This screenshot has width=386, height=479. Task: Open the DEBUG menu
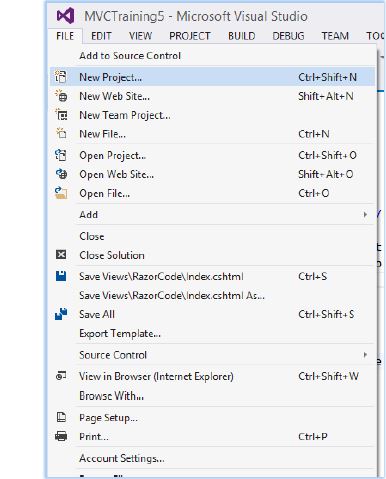(x=288, y=36)
